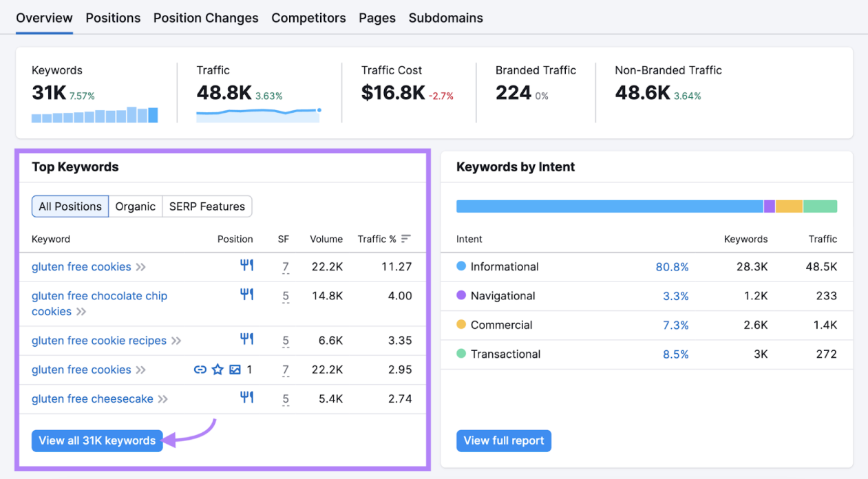Click the blue Informational segment of intent bar
Image resolution: width=868 pixels, height=479 pixels.
pos(609,206)
